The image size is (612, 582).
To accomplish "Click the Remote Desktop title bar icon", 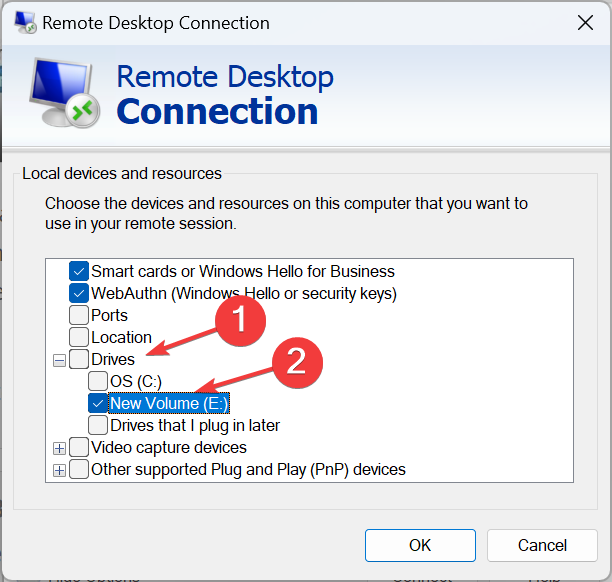I will (25, 23).
